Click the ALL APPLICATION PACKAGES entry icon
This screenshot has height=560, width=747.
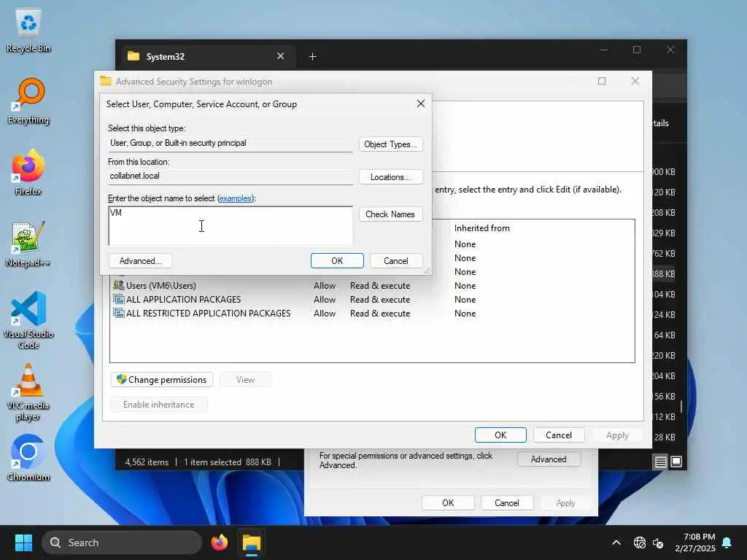click(x=118, y=299)
